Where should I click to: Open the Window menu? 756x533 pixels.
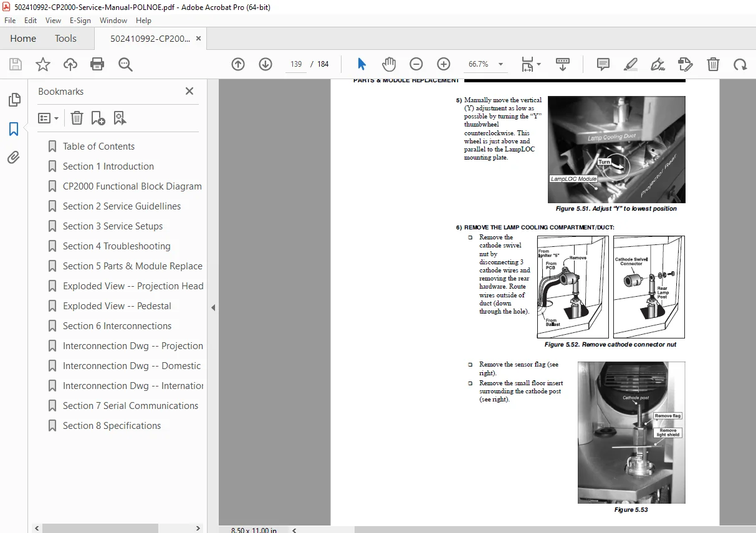click(113, 21)
